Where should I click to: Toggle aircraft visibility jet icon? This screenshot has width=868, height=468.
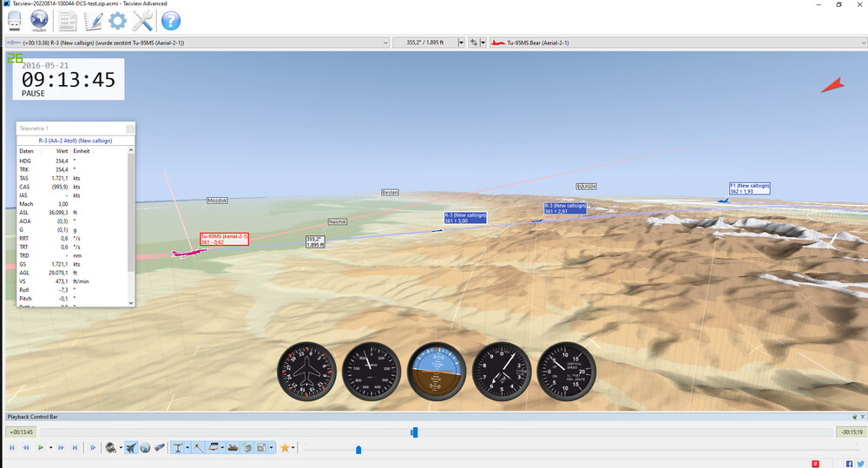coord(131,447)
